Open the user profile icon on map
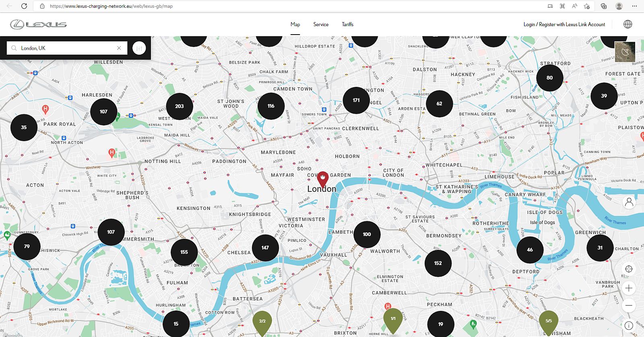Viewport: 644px width, 337px height. [x=629, y=202]
